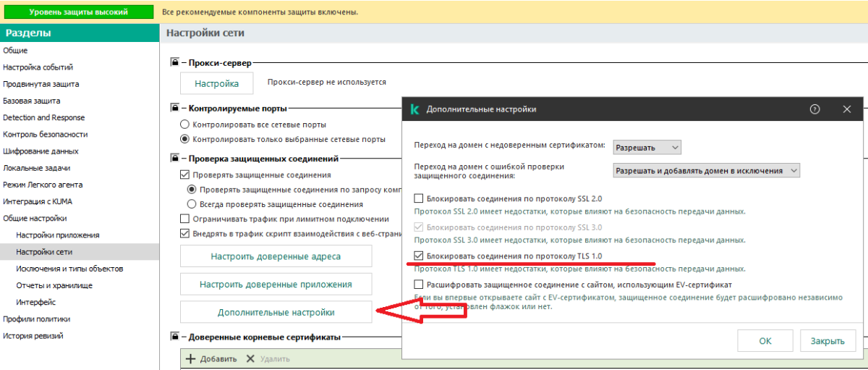Open Режим Легкого агента section

(43, 185)
